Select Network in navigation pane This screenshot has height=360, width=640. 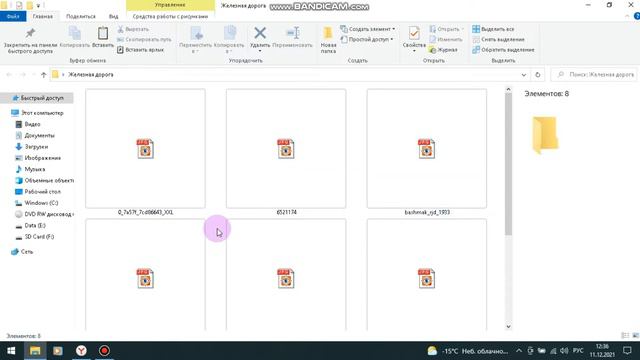point(22,252)
